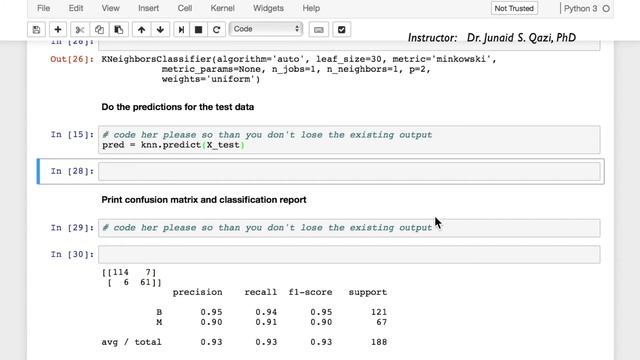Open the Cell menu
The height and width of the screenshot is (360, 640).
(x=184, y=8)
